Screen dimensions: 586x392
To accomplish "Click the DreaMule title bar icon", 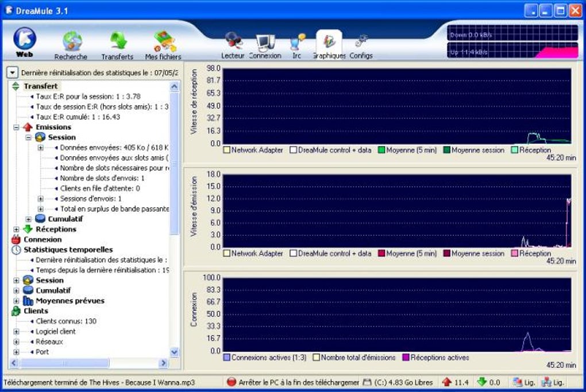I will click(9, 10).
